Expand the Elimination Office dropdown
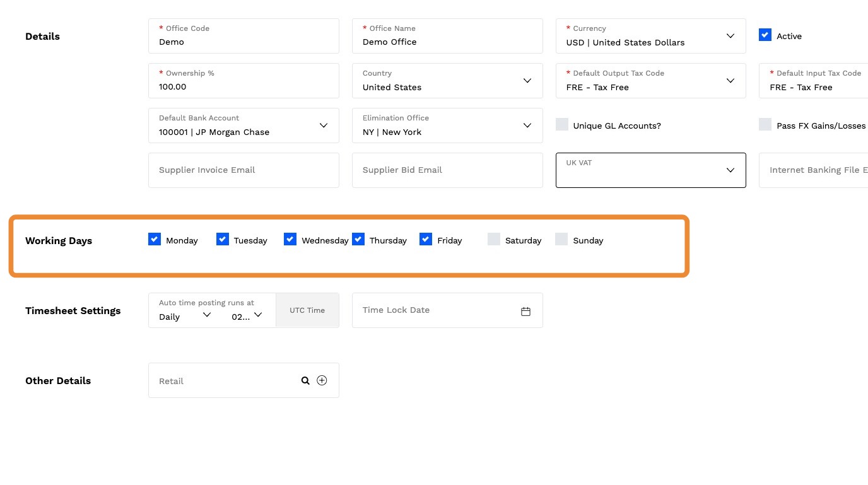Image resolution: width=868 pixels, height=485 pixels. 527,126
